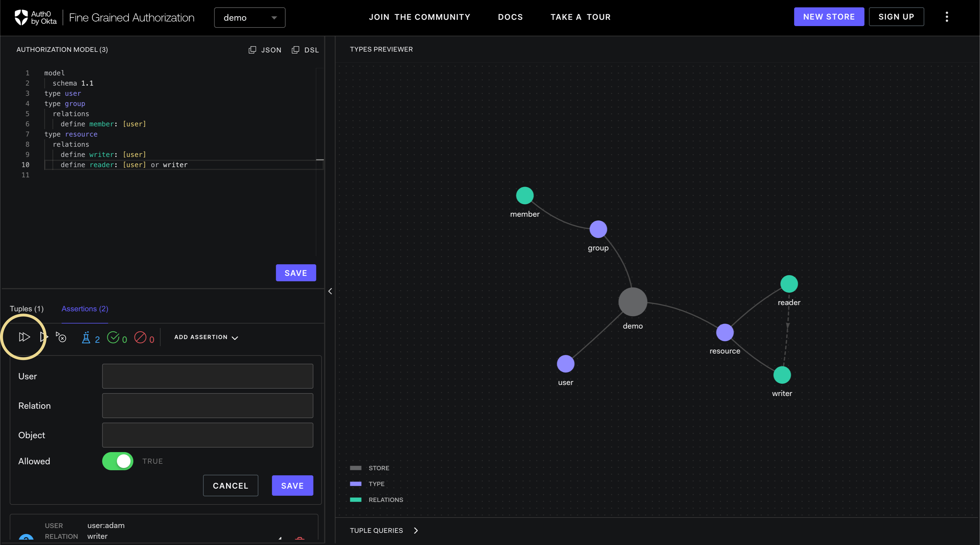Select the user type node
980x545 pixels.
pyautogui.click(x=565, y=364)
